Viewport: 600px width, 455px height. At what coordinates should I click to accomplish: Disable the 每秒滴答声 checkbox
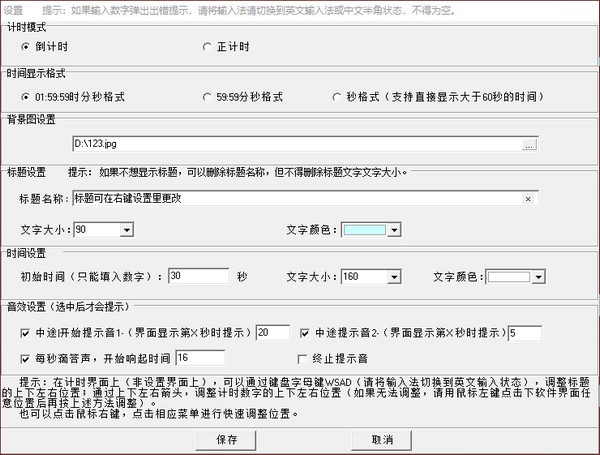26,357
